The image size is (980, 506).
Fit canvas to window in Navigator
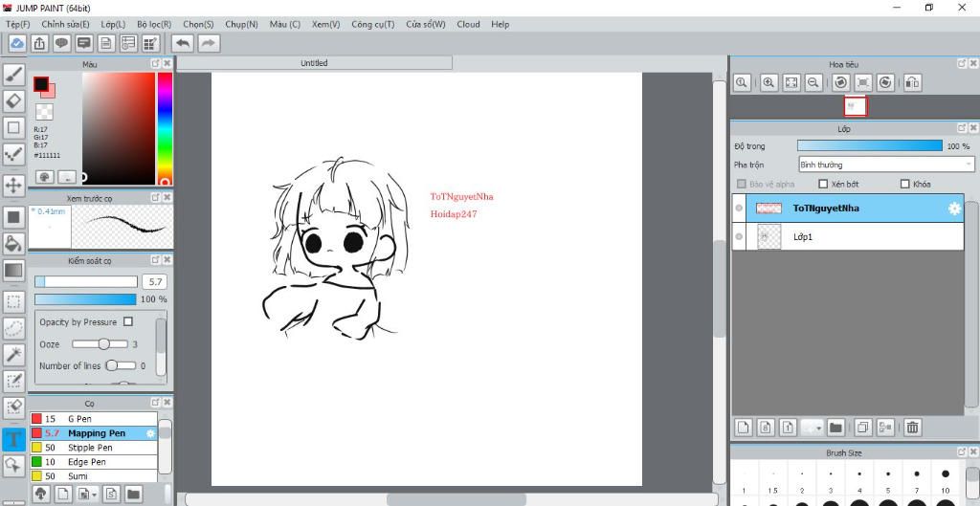[x=791, y=82]
